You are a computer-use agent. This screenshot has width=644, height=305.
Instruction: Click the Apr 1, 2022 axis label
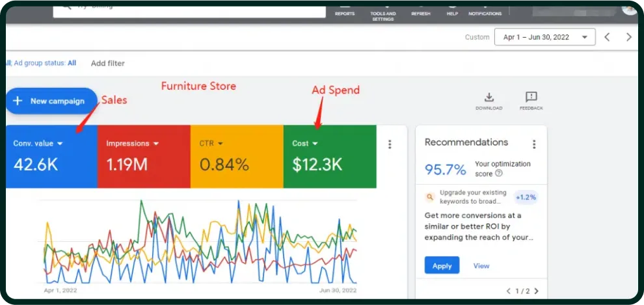coord(60,290)
